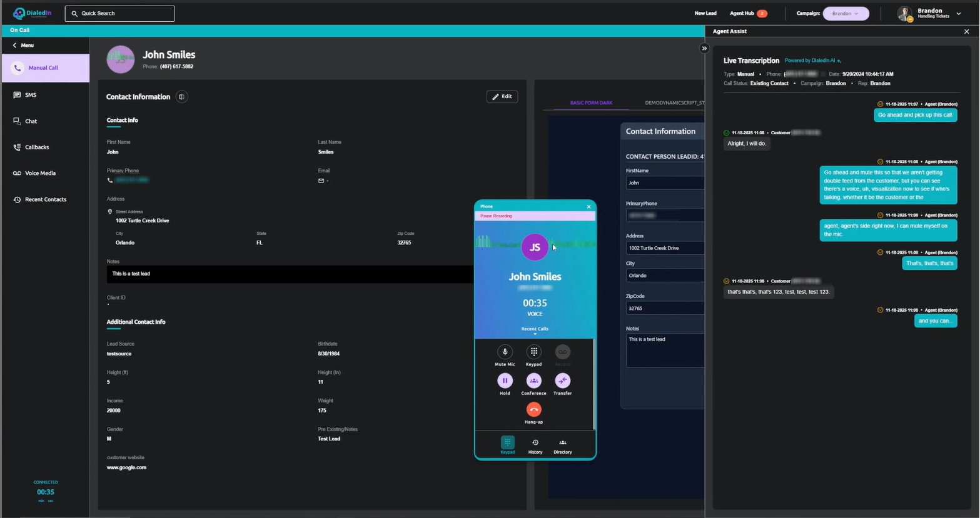This screenshot has height=518, width=980.
Task: Hang up the call with John Smiles
Action: pos(533,409)
